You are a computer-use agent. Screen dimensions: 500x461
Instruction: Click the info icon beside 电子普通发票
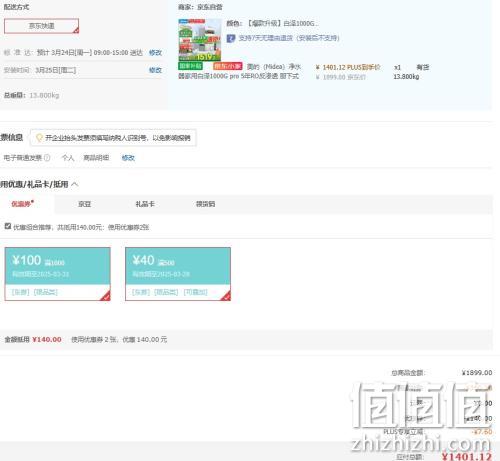pyautogui.click(x=47, y=158)
